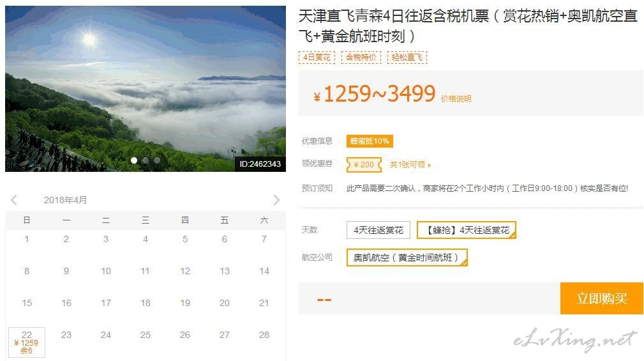
Task: Select April 1 in calendar
Action: (27, 240)
